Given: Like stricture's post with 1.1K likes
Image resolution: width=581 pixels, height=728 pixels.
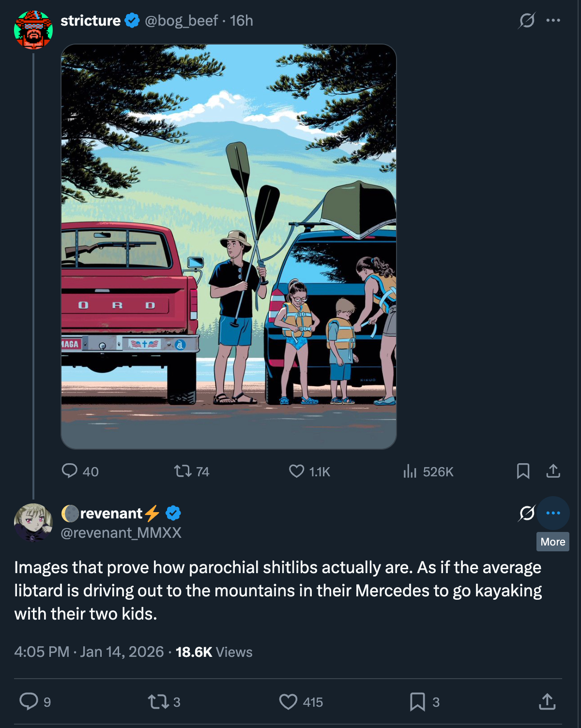Looking at the screenshot, I should tap(296, 471).
